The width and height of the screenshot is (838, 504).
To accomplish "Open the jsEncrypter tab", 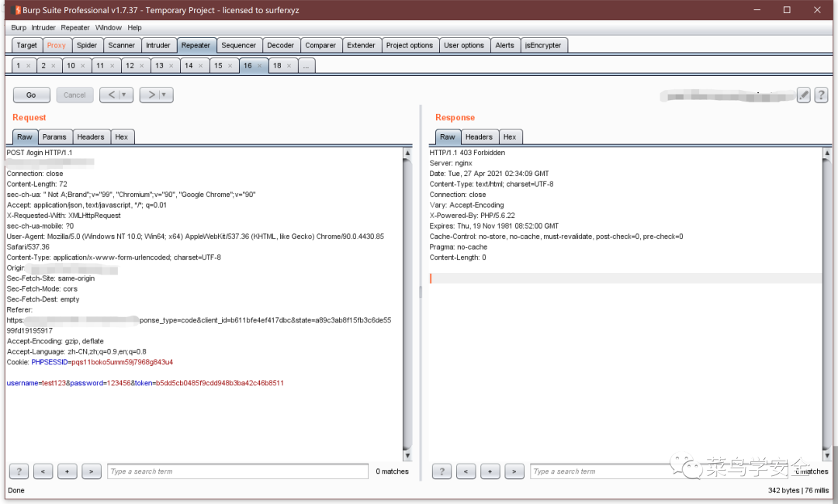I will point(543,46).
